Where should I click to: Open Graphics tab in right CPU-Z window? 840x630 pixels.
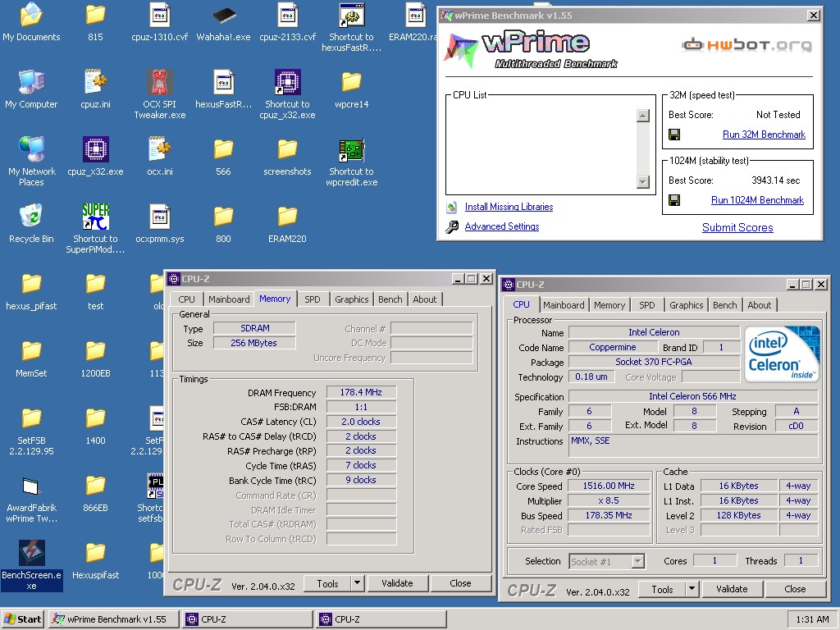tap(686, 305)
